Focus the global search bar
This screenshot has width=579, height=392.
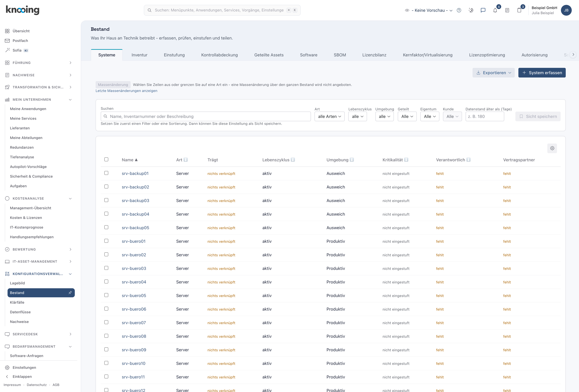pyautogui.click(x=222, y=10)
